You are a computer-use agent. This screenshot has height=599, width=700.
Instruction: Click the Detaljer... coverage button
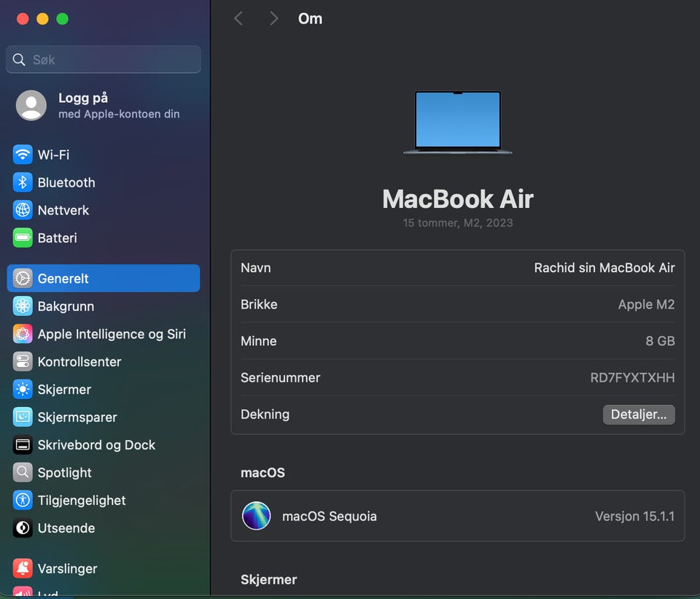coord(638,414)
